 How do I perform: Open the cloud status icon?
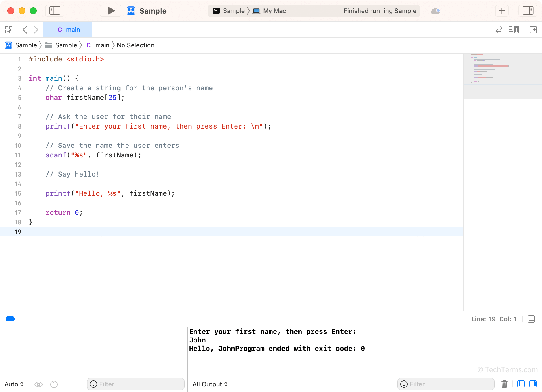pyautogui.click(x=435, y=11)
